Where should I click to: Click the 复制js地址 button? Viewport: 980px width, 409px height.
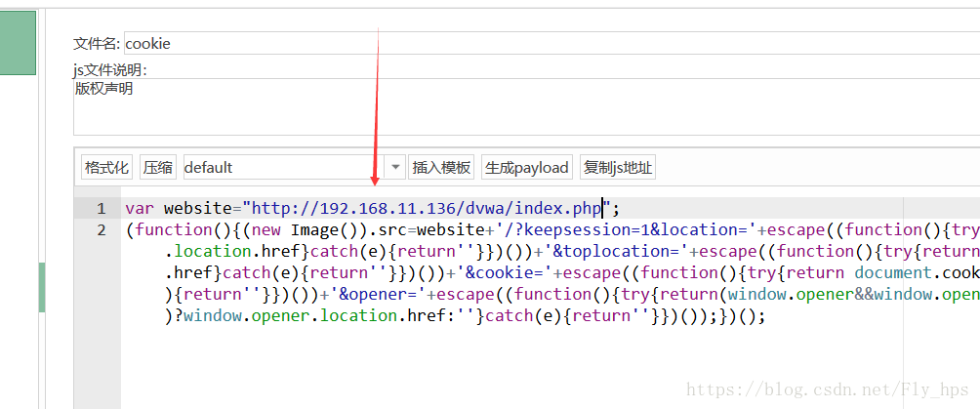[x=618, y=168]
